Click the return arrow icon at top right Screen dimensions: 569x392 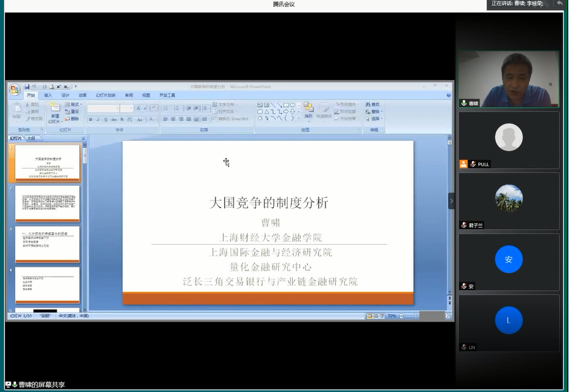[560, 4]
